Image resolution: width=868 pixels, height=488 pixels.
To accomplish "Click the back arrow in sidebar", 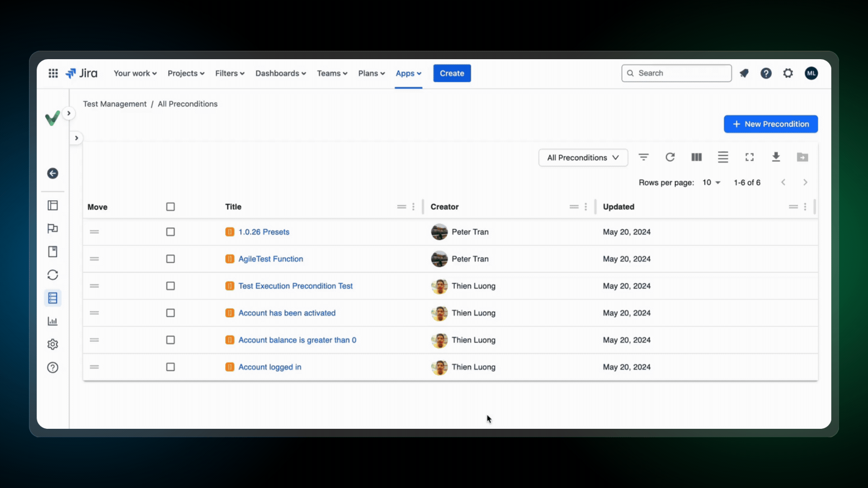I will pos(52,174).
